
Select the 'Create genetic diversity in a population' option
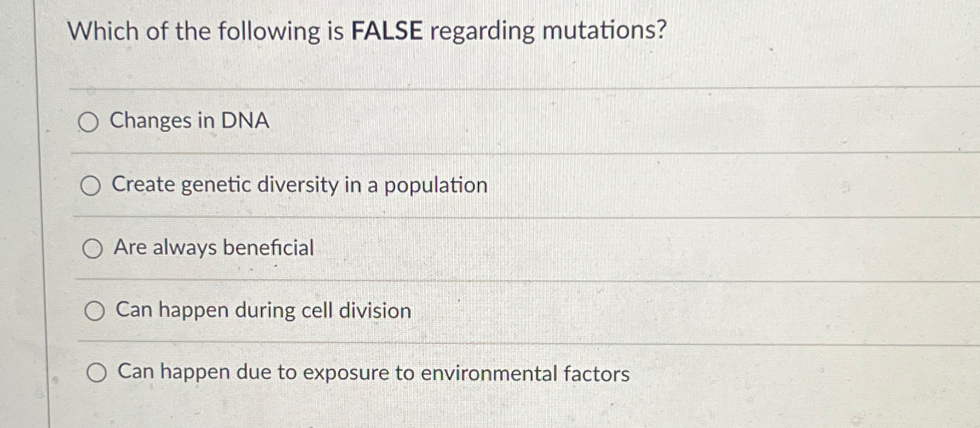pyautogui.click(x=91, y=186)
